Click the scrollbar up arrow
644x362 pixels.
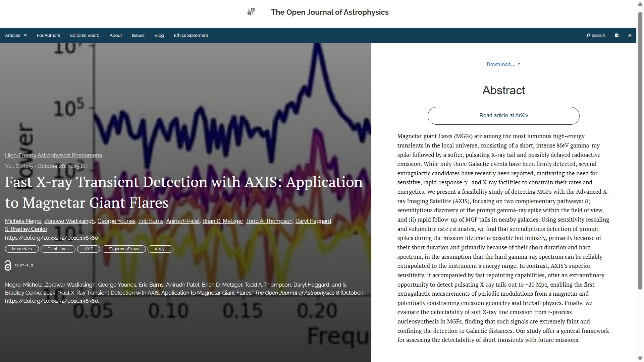[640, 4]
